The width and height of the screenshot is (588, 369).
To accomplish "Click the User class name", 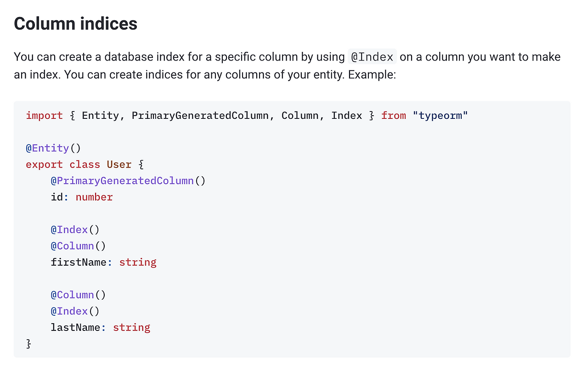I will (x=119, y=164).
